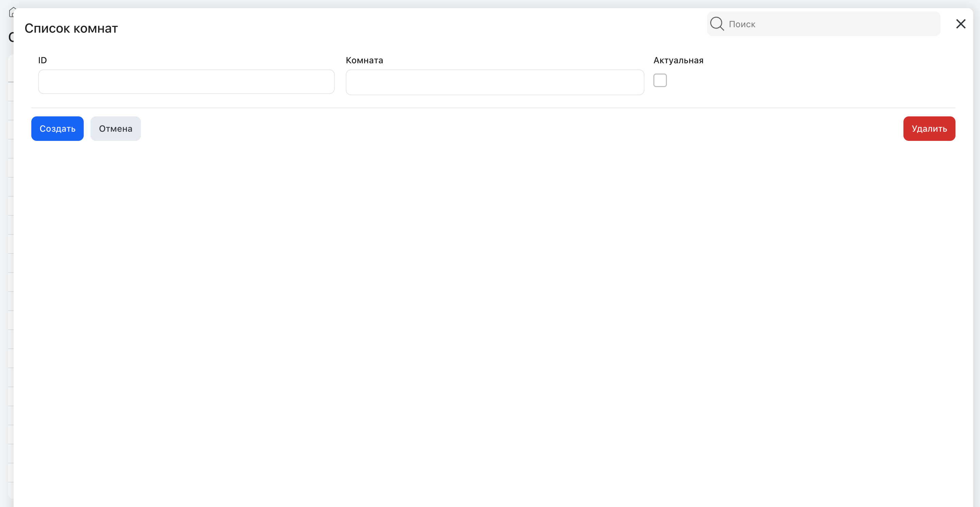980x507 pixels.
Task: Click the Комната field label
Action: tap(364, 61)
